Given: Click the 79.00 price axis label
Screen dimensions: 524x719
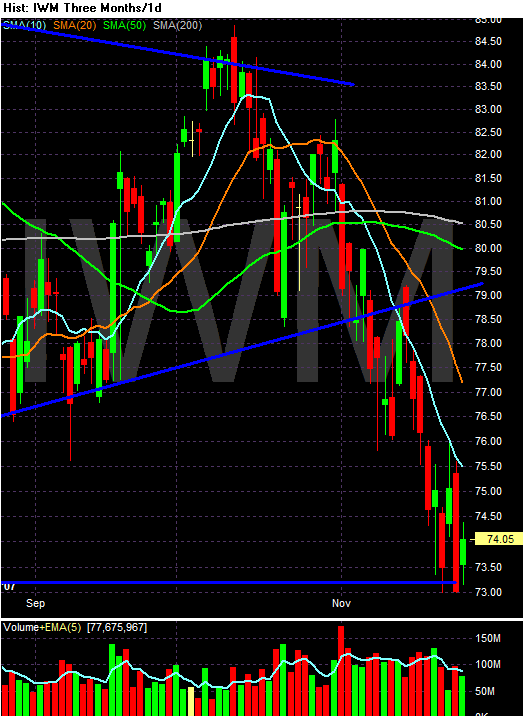Looking at the screenshot, I should 488,295.
